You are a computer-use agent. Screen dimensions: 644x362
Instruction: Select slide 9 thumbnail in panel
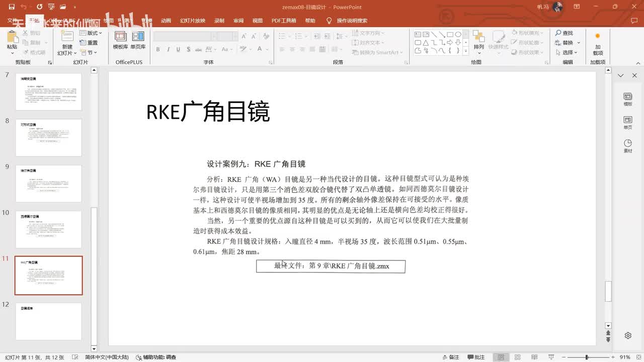[x=48, y=184]
